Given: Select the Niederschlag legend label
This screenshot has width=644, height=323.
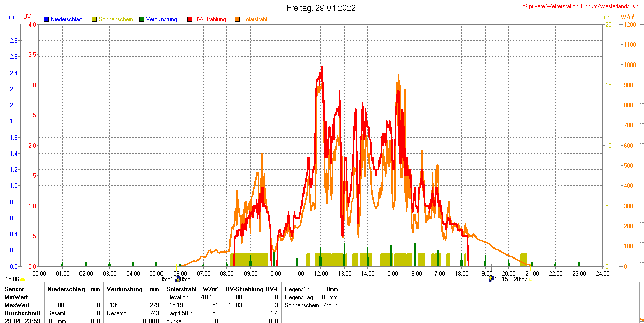Looking at the screenshot, I should click(x=66, y=19).
